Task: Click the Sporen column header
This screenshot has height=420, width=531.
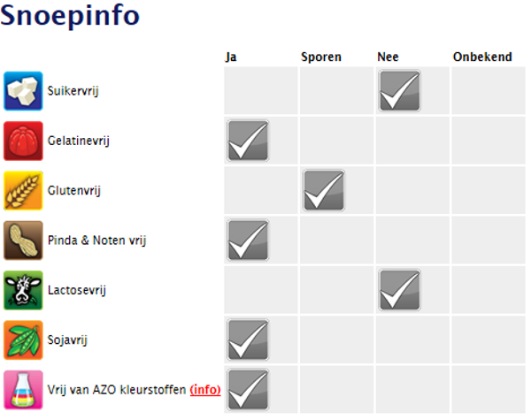Action: [x=321, y=57]
